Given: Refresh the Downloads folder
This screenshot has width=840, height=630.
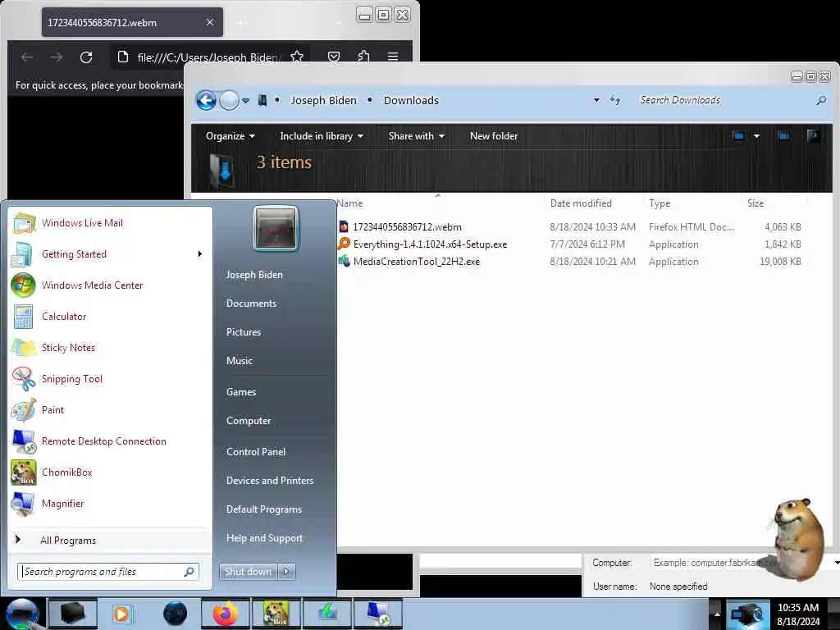Looking at the screenshot, I should pyautogui.click(x=615, y=100).
